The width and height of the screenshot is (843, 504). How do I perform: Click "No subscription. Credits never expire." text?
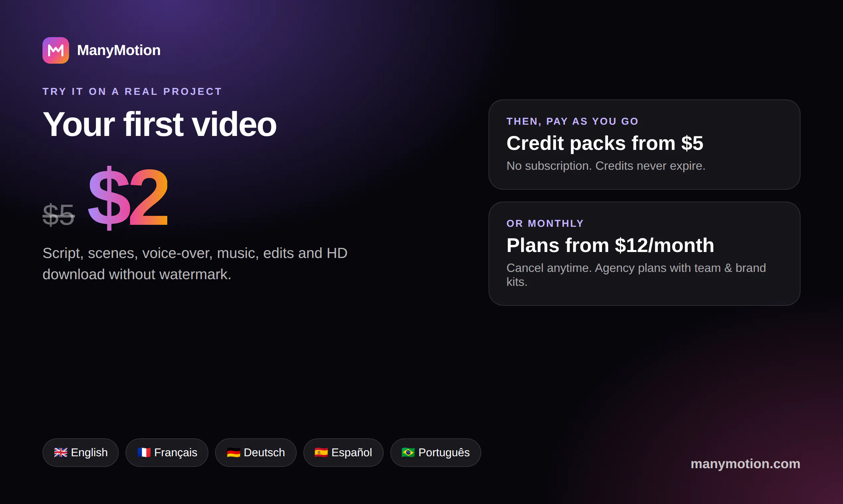click(x=606, y=166)
